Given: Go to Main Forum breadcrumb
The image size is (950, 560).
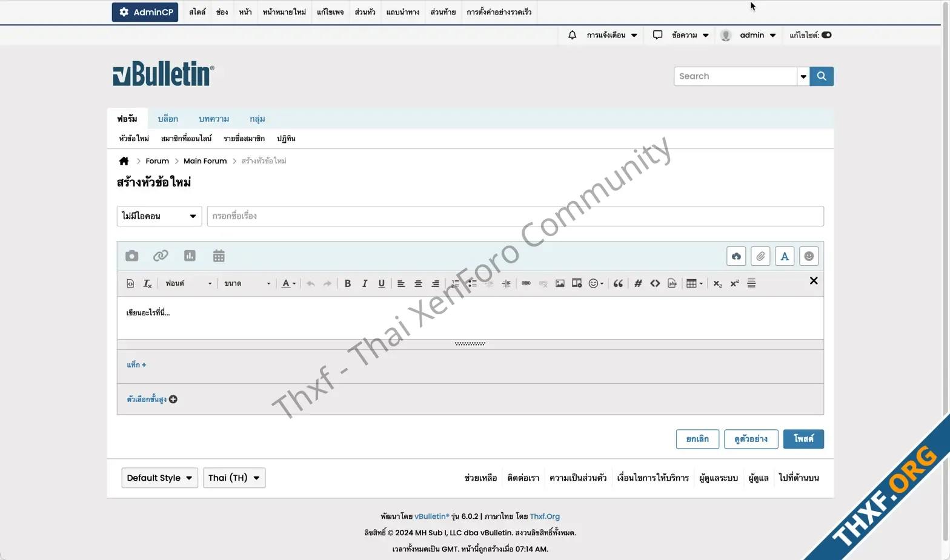Looking at the screenshot, I should [205, 161].
